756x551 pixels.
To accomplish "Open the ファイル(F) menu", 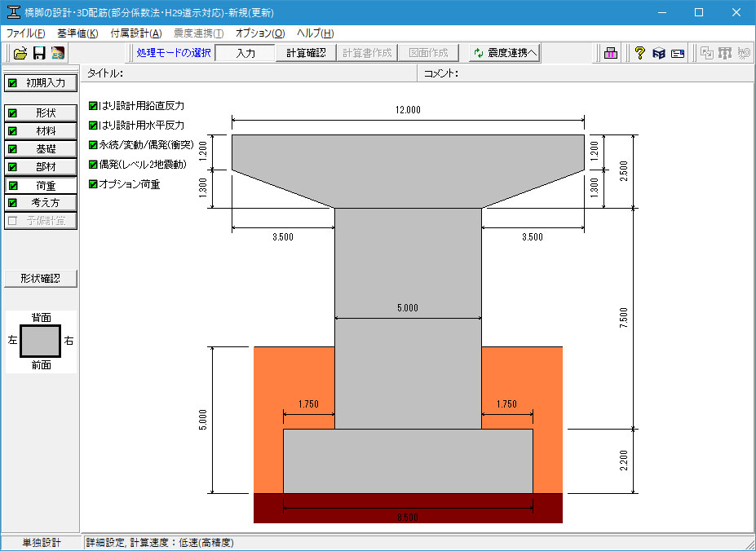I will [x=25, y=33].
